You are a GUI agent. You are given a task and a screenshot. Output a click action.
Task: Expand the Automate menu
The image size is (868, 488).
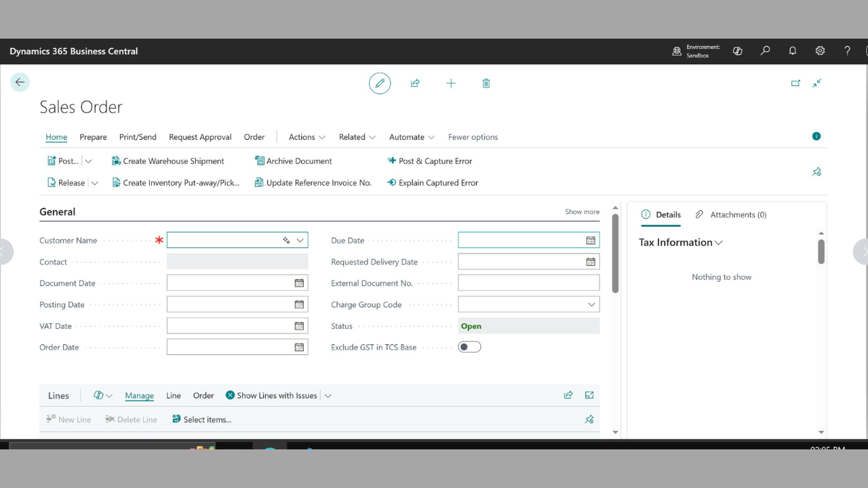coord(412,137)
